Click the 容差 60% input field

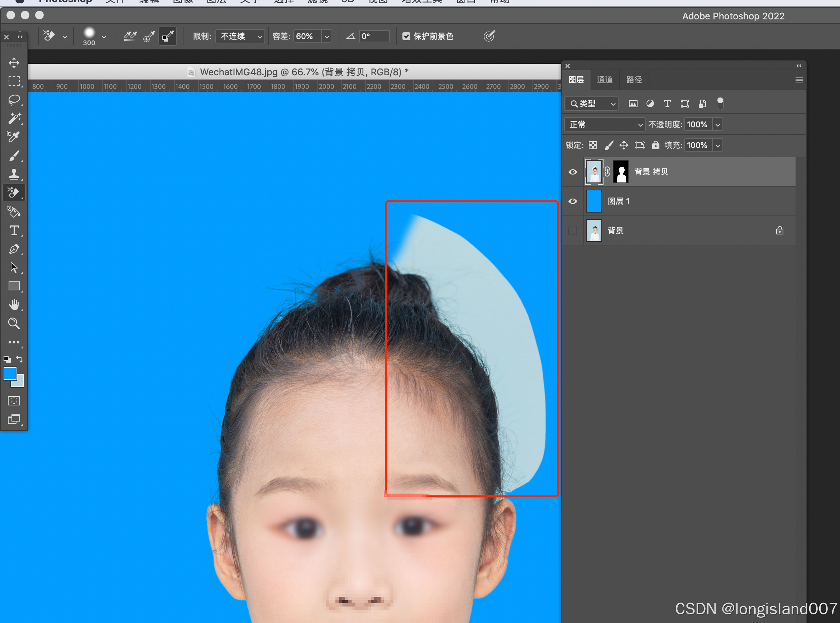(306, 36)
